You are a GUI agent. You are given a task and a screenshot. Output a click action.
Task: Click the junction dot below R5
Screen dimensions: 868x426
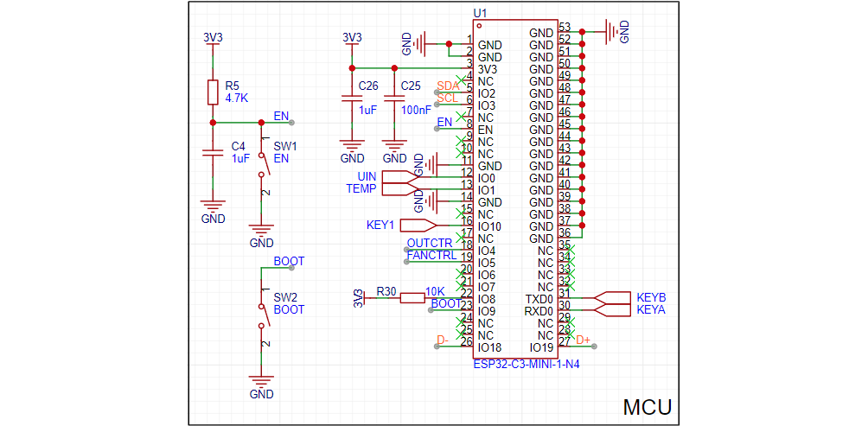click(214, 122)
